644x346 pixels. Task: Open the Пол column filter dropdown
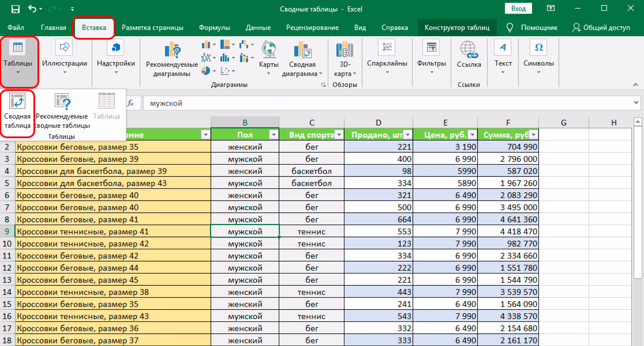click(x=274, y=135)
